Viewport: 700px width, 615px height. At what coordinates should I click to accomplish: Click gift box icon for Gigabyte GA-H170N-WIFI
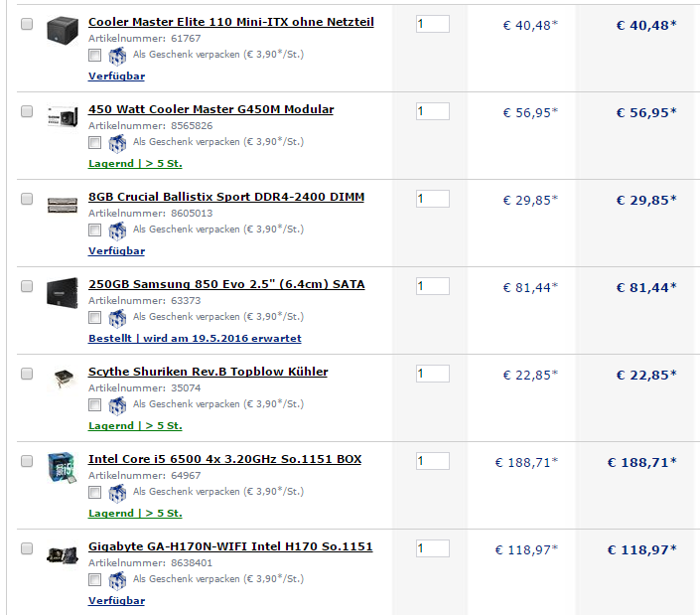[117, 581]
